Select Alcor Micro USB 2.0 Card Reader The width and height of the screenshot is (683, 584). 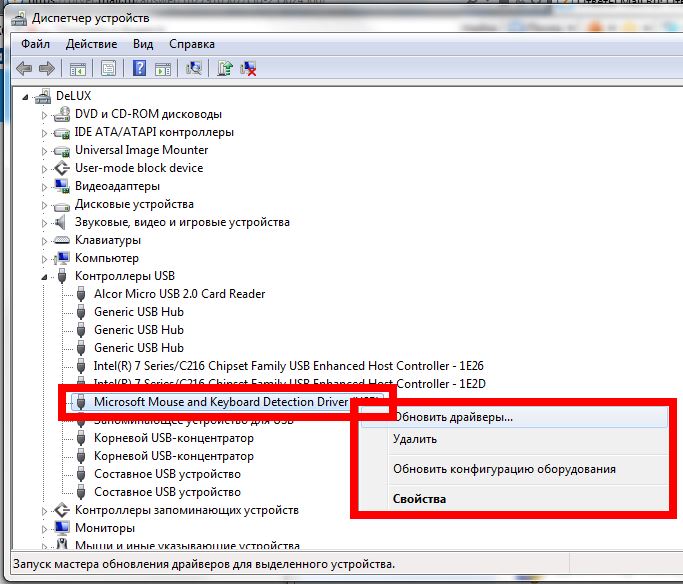179,294
